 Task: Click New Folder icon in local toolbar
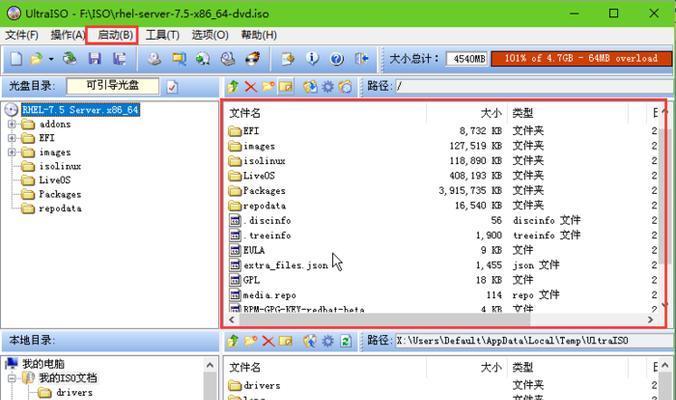click(x=250, y=341)
